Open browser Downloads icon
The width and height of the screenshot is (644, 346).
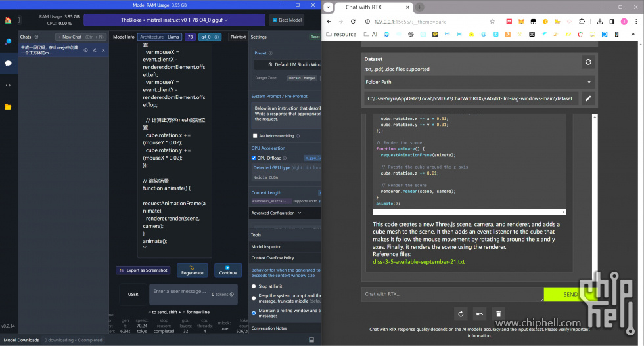click(599, 22)
